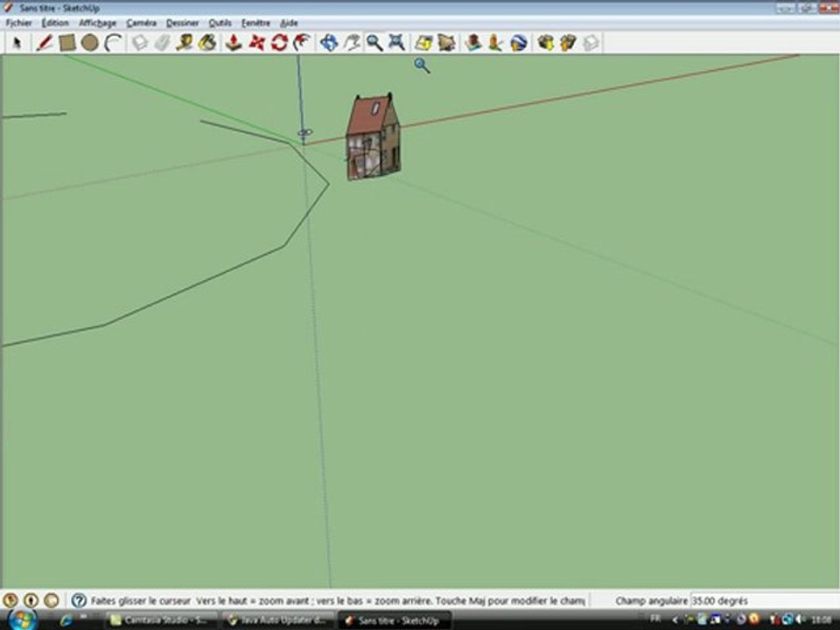
Task: Click Sans titre - SketchUp taskbar button
Action: [x=395, y=620]
